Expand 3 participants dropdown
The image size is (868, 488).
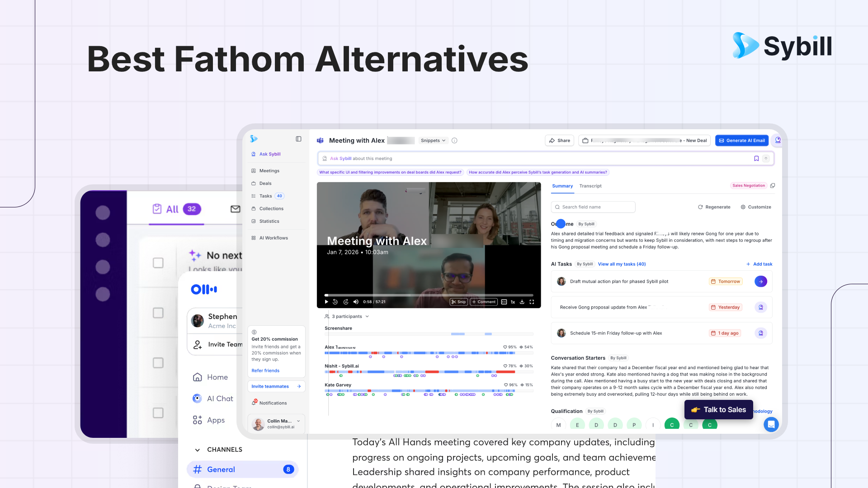[x=347, y=316]
